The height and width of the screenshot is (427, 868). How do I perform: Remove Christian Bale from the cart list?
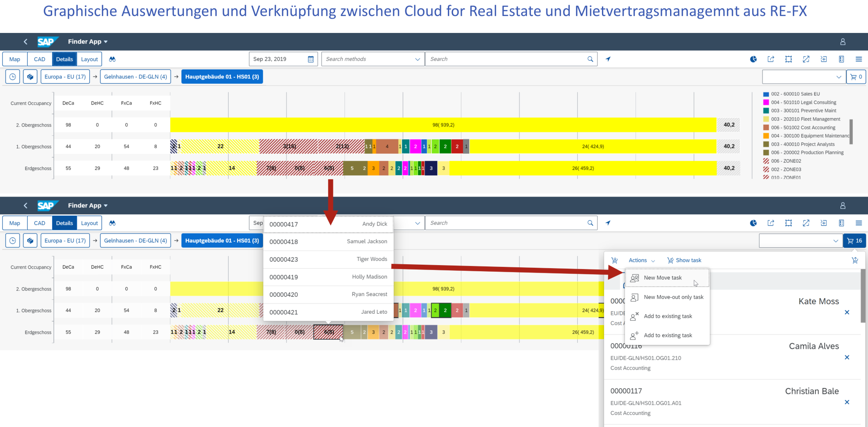coord(847,402)
